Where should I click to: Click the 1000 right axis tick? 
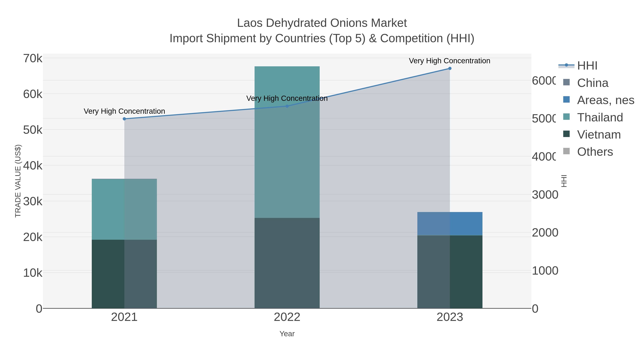(x=545, y=271)
